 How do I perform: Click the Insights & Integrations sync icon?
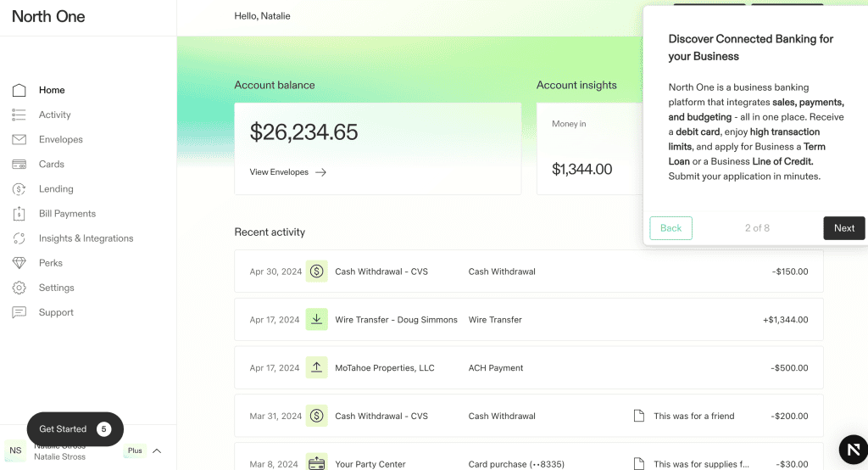tap(19, 238)
